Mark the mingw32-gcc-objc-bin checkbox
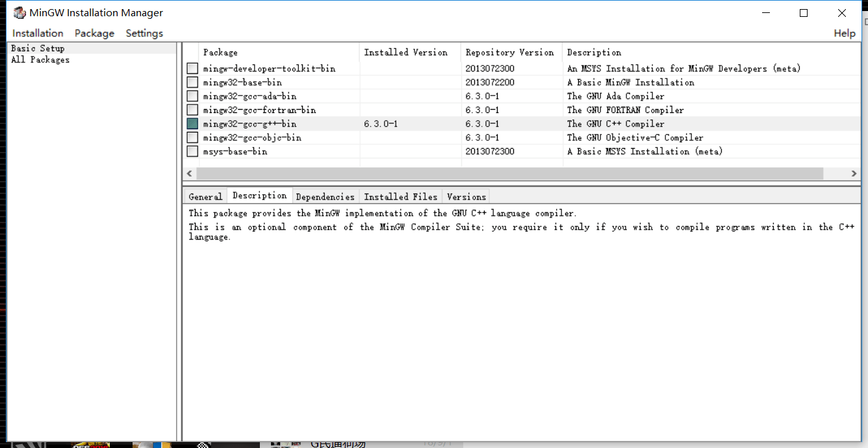The width and height of the screenshot is (868, 448). 192,138
